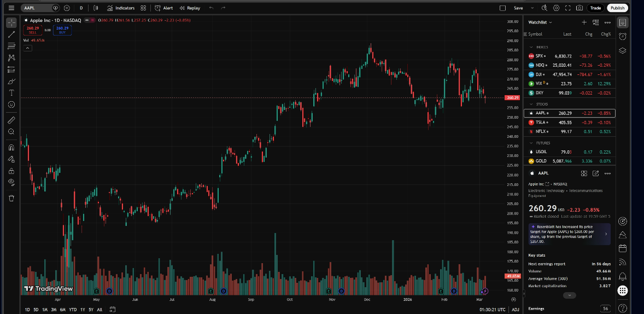Enter fullscreen mode
644x314 pixels.
(x=568, y=8)
